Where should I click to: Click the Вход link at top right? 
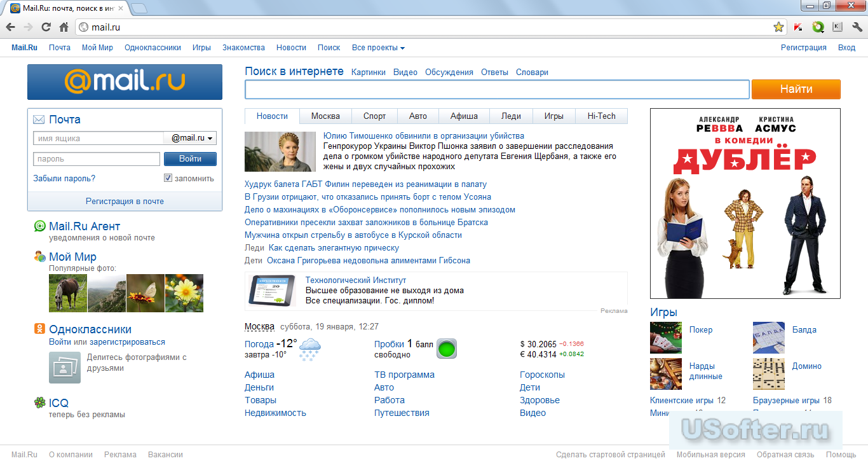point(846,48)
